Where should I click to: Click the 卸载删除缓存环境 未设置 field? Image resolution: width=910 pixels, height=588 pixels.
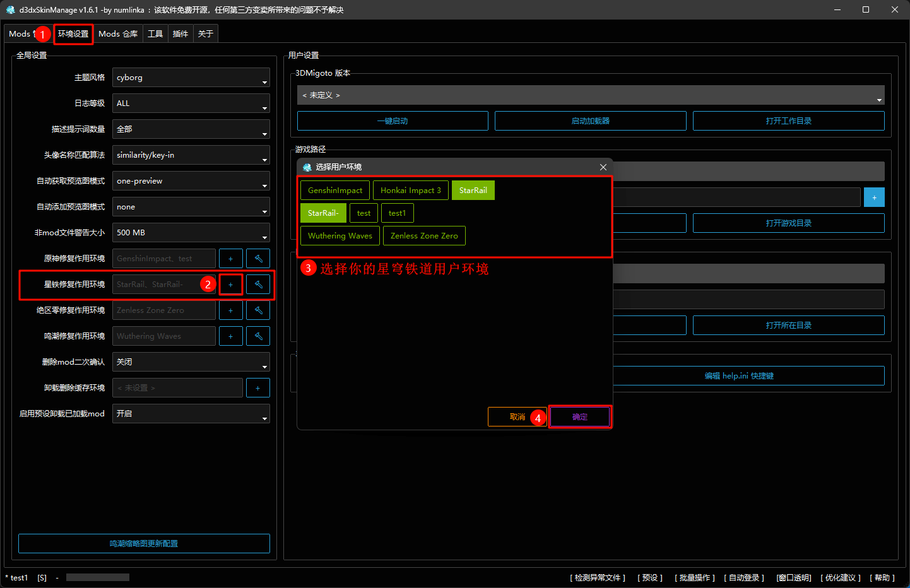click(177, 388)
